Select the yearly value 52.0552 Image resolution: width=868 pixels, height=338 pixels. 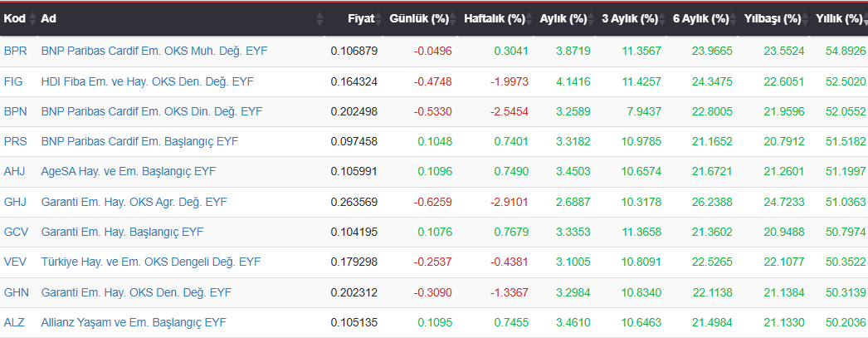coord(846,111)
